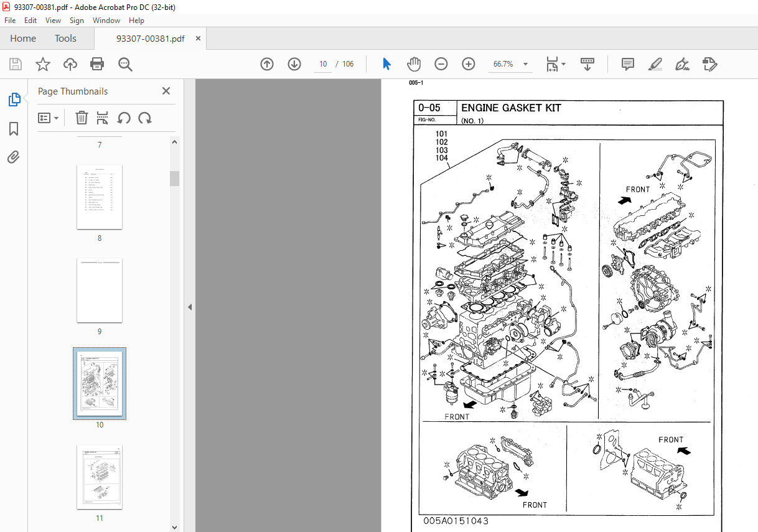
Task: Go to next page arrow
Action: pyautogui.click(x=294, y=64)
